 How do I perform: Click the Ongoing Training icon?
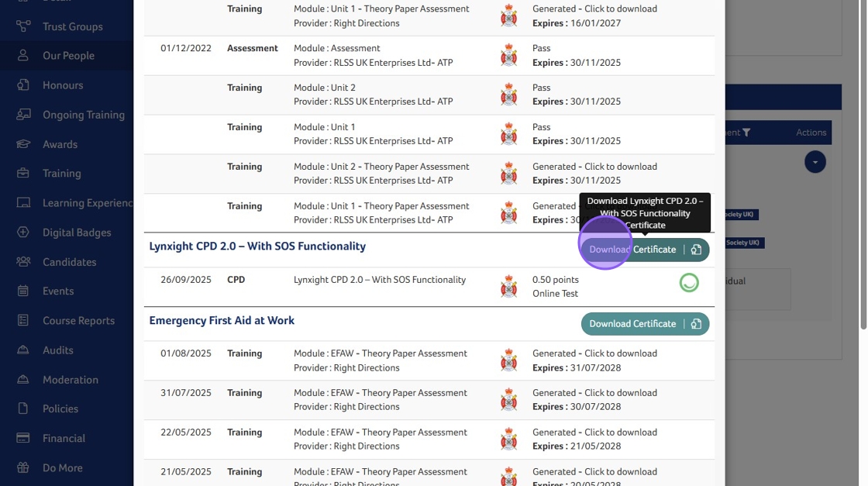pos(23,114)
